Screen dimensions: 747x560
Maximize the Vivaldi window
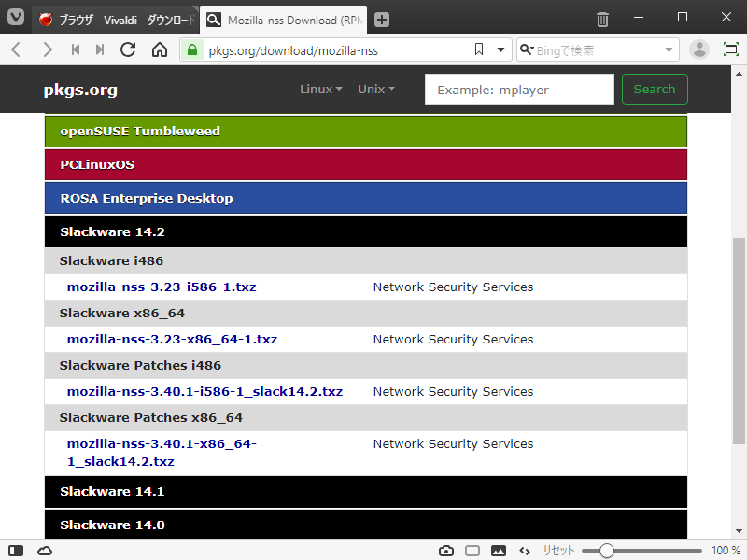(683, 18)
